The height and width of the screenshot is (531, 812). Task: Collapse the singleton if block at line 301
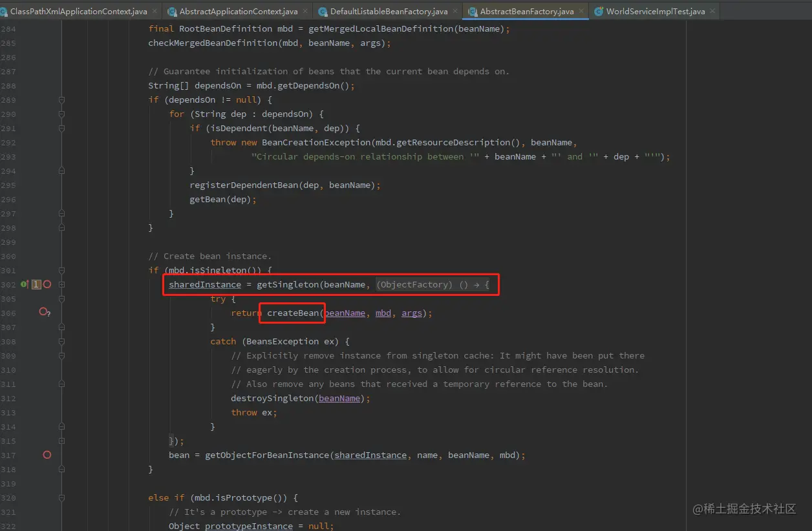[x=61, y=270]
